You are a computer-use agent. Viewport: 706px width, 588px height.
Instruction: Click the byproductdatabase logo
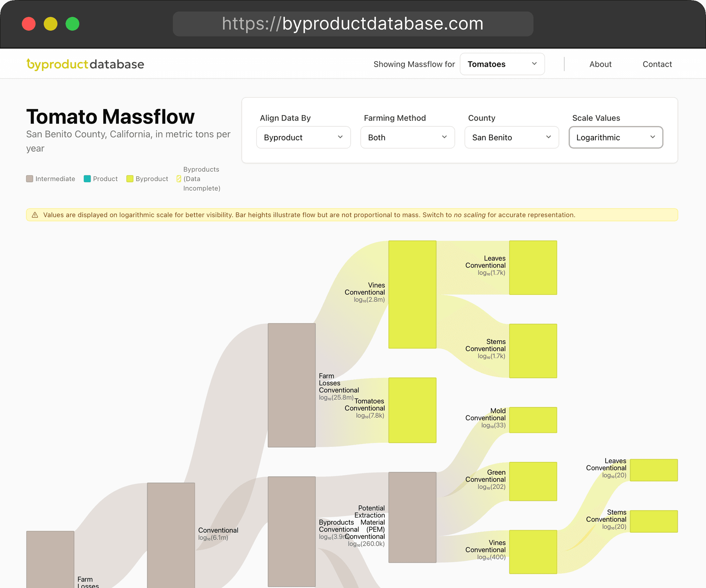[85, 64]
